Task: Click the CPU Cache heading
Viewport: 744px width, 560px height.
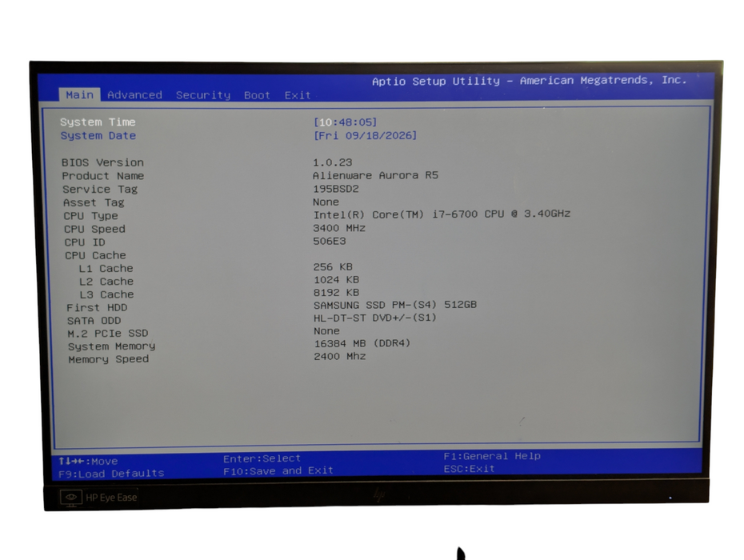Action: click(95, 255)
